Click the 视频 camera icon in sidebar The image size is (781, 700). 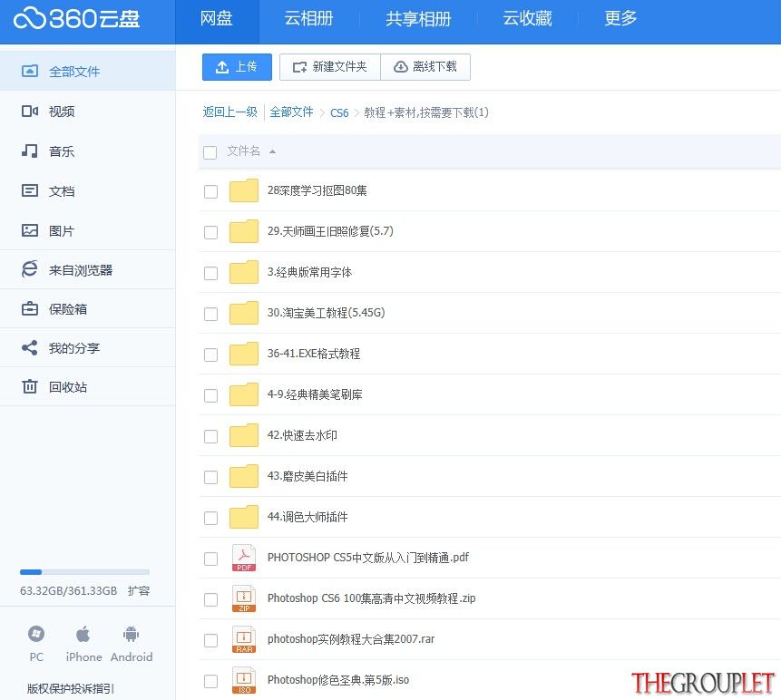click(x=30, y=111)
